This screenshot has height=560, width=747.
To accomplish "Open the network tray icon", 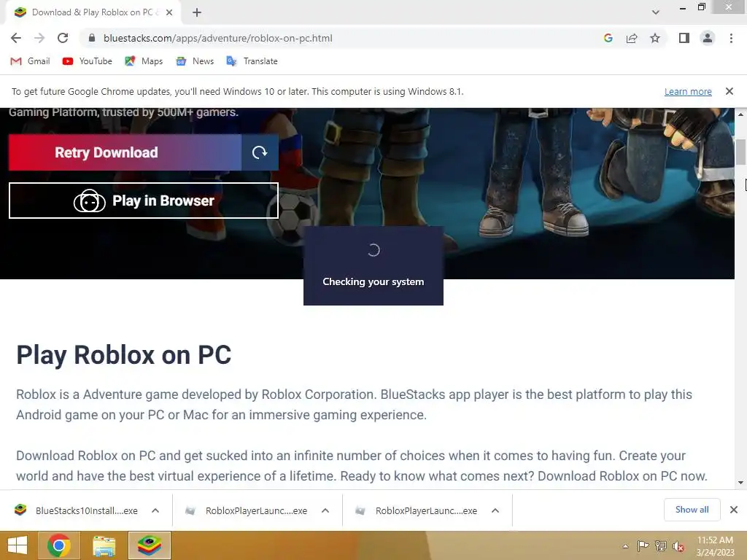I will [x=661, y=546].
